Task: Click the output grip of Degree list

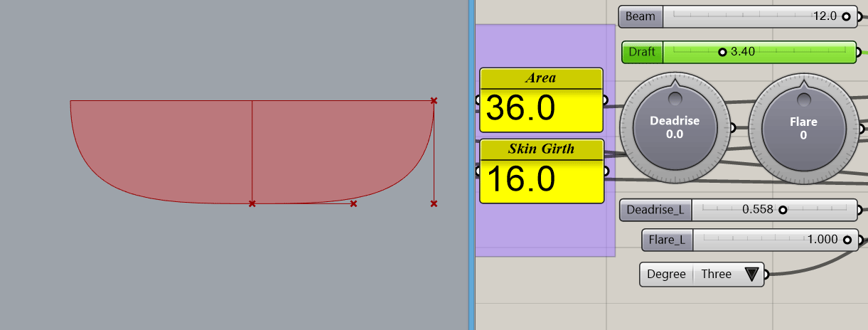Action: tap(766, 275)
